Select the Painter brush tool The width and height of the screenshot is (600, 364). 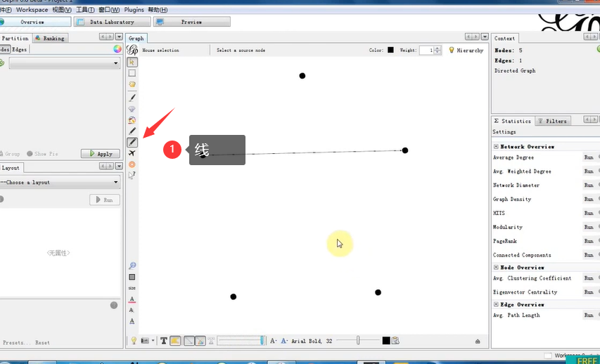click(132, 98)
